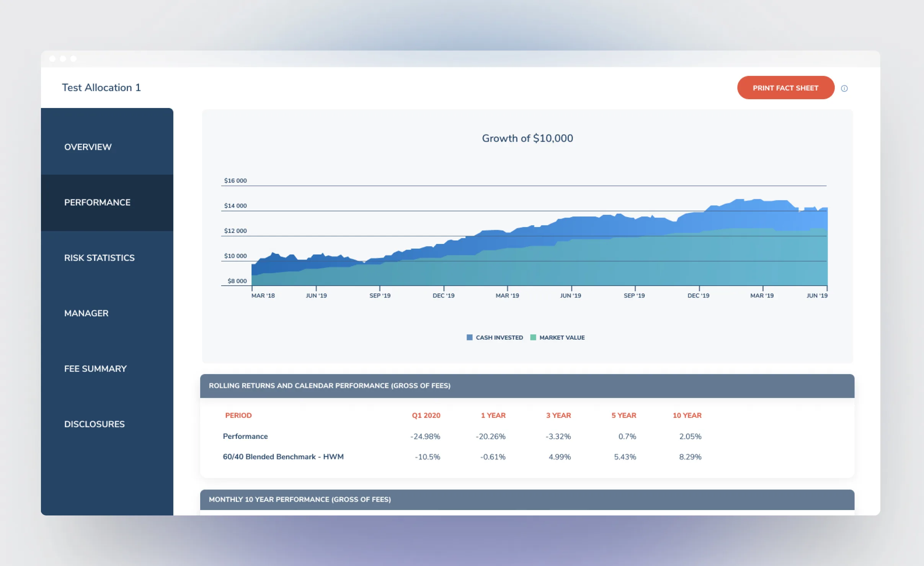Click the 1 YEAR column header
This screenshot has height=566, width=924.
pyautogui.click(x=493, y=415)
